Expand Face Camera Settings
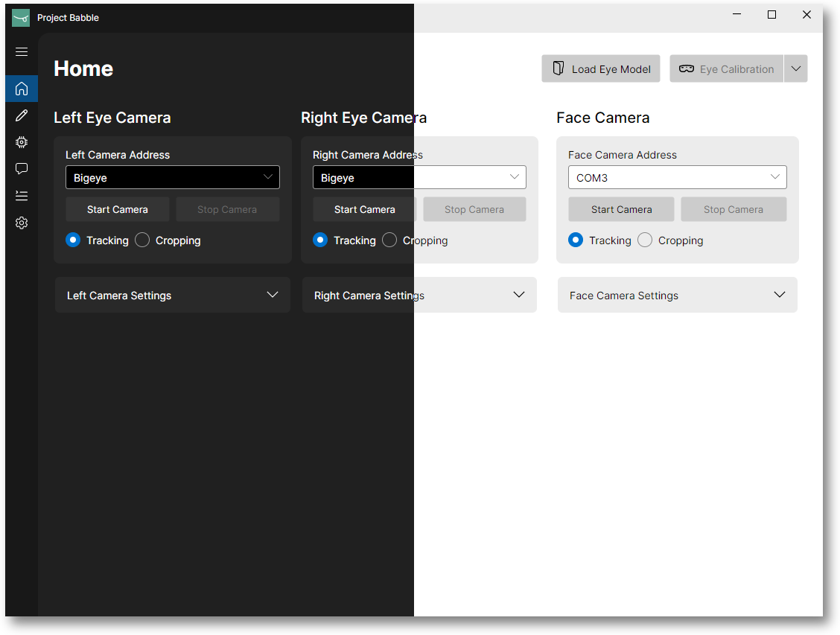840x635 pixels. click(677, 295)
